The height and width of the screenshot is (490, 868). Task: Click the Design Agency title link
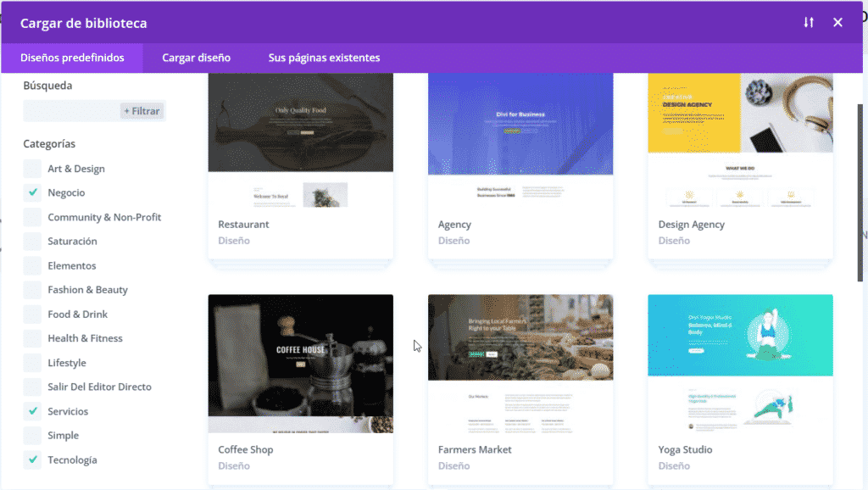point(691,225)
